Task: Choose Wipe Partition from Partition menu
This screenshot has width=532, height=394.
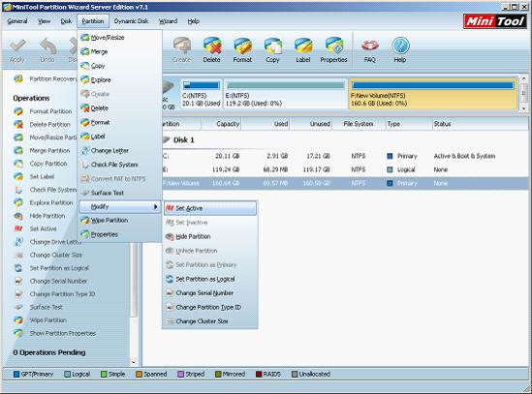Action: click(x=120, y=221)
